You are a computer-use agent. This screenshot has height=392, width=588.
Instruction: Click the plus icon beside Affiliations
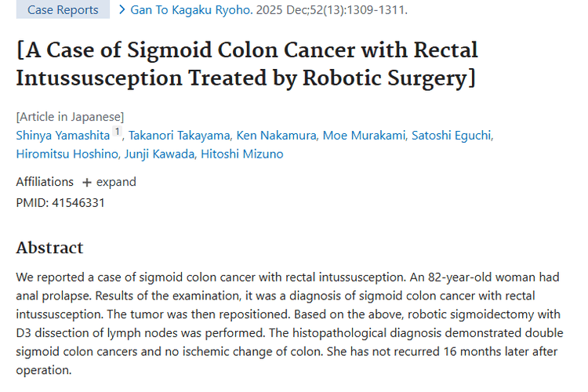87,182
